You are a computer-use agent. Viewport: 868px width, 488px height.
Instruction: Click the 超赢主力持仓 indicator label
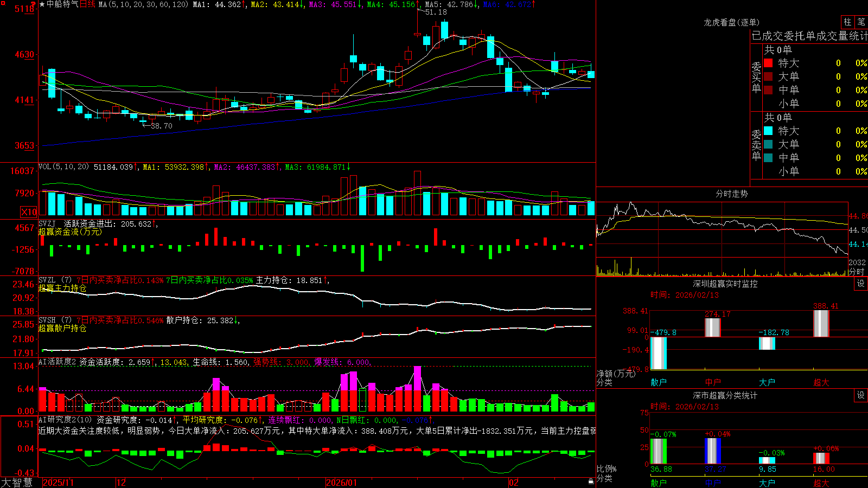coord(62,288)
